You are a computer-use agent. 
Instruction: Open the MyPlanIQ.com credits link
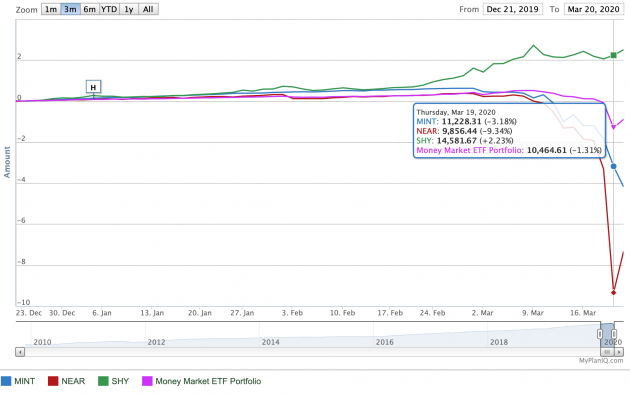(x=601, y=360)
